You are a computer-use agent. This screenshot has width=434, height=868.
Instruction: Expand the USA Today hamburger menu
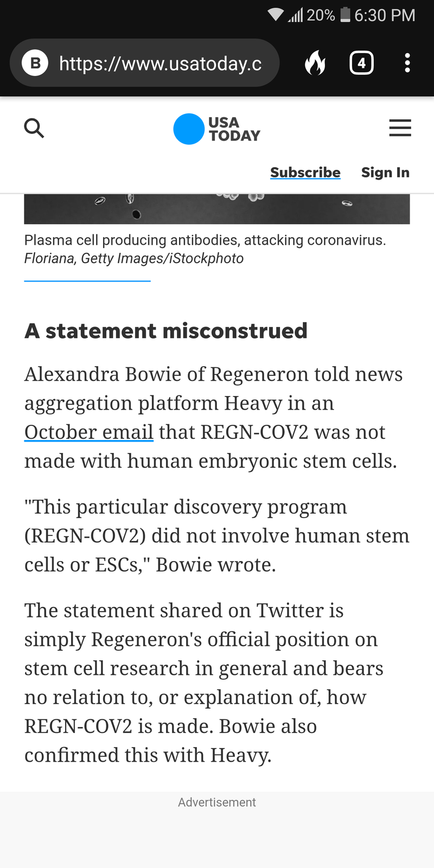pos(400,128)
